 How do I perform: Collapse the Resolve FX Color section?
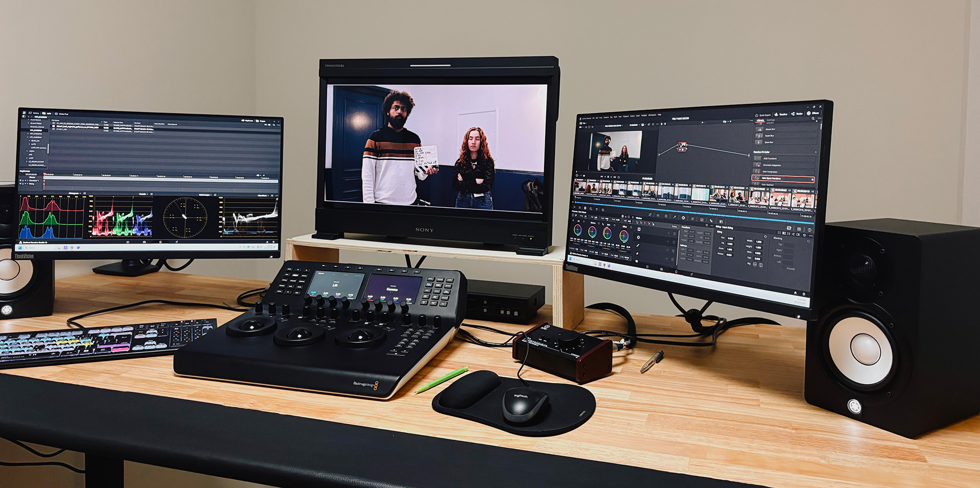pos(815,153)
